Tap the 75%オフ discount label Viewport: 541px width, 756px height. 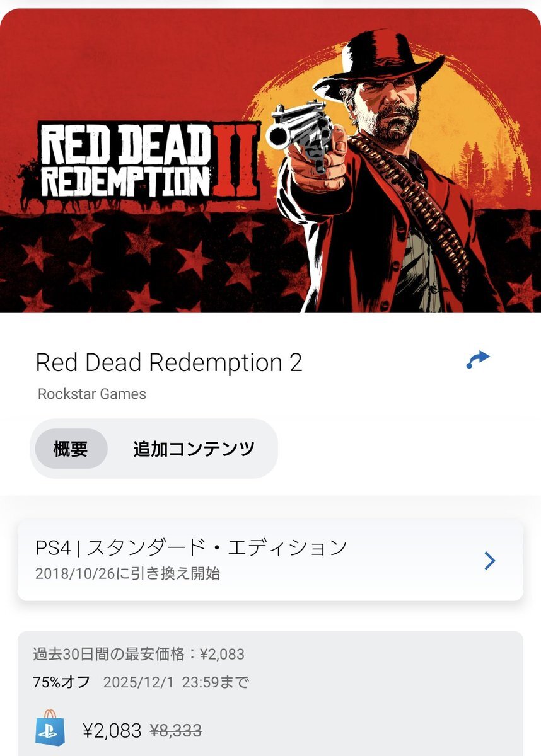pos(61,682)
